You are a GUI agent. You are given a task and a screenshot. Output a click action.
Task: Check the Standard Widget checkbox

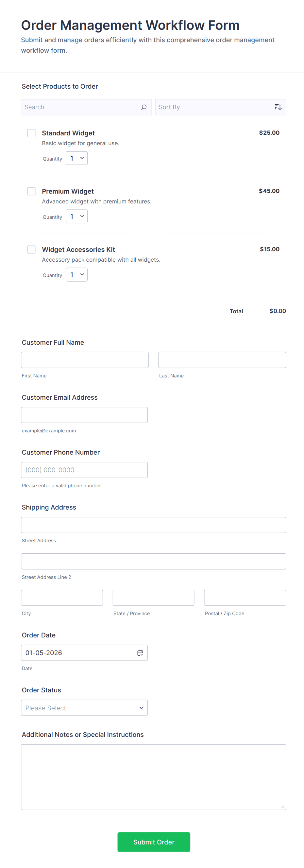click(31, 133)
